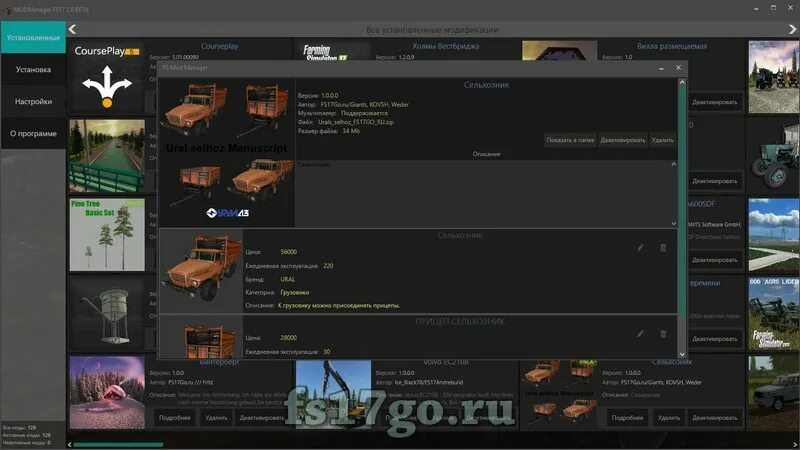
Task: Click the file name Urals_selhoz_FS17GO_RU.zip
Action: (x=356, y=122)
